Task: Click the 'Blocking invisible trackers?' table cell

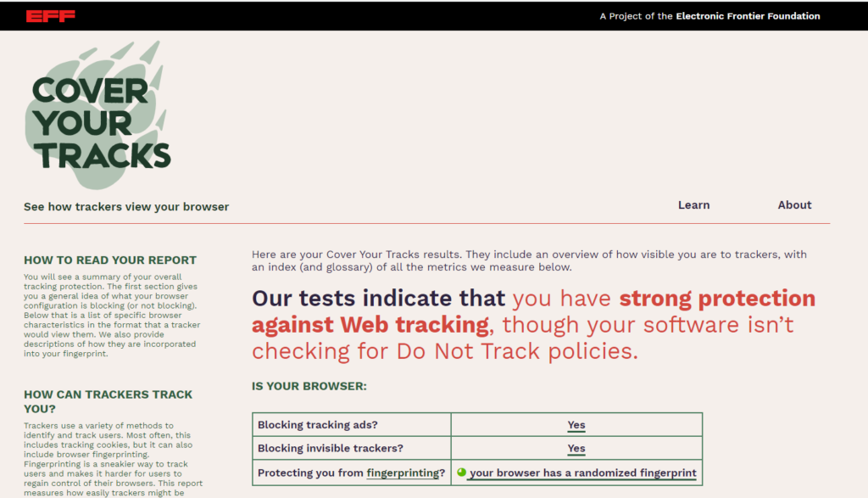Action: point(352,448)
